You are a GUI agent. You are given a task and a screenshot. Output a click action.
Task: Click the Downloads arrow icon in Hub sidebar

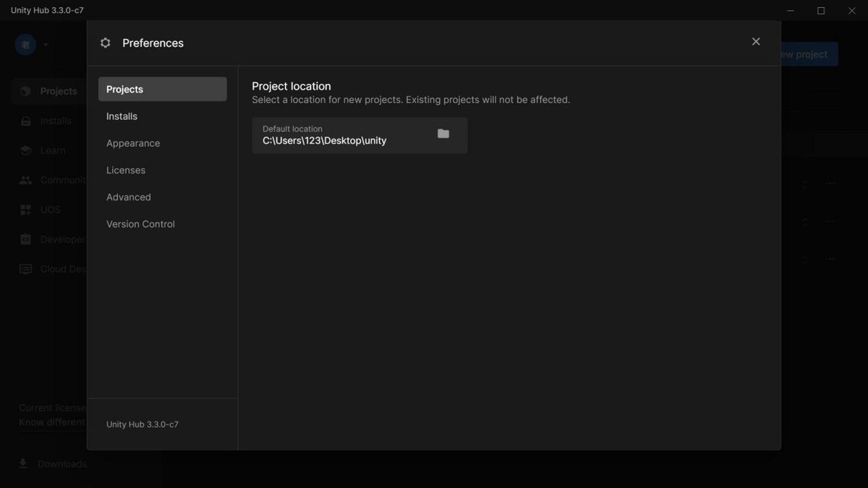[23, 463]
